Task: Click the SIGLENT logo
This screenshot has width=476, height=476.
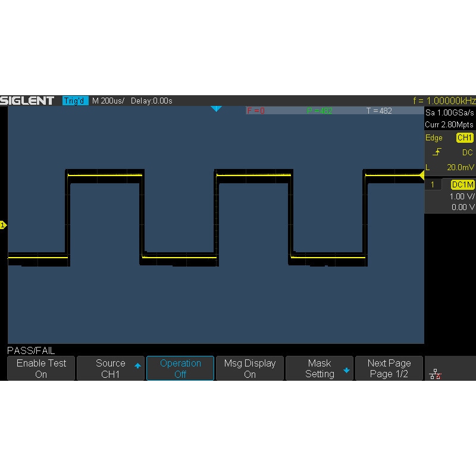Action: (x=27, y=101)
